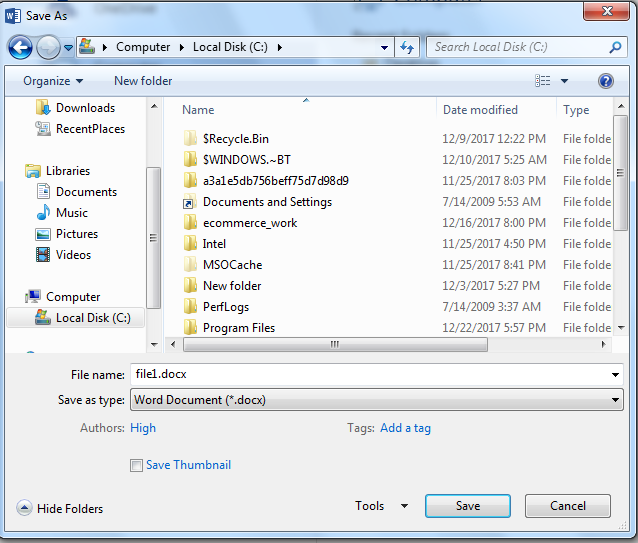The image size is (638, 543).
Task: Open the Tools dropdown menu
Action: tap(381, 506)
